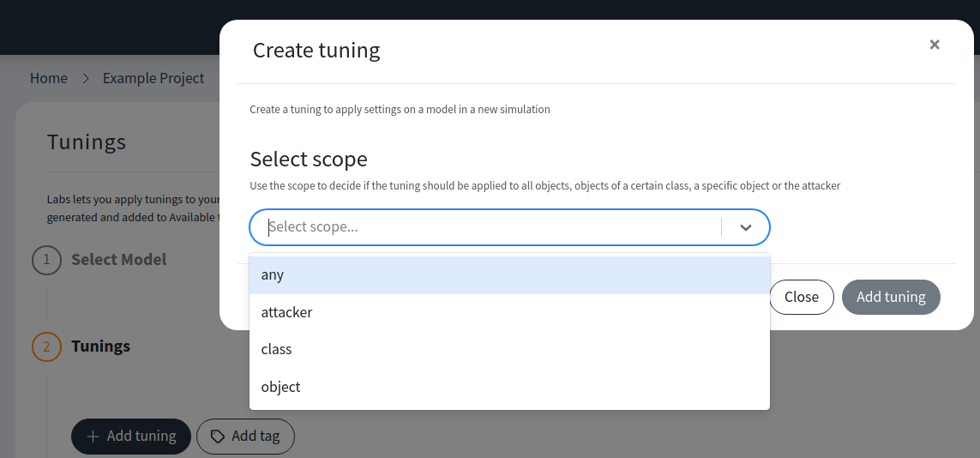
Task: Close the Create tuning dialog with the X icon
Action: [935, 45]
